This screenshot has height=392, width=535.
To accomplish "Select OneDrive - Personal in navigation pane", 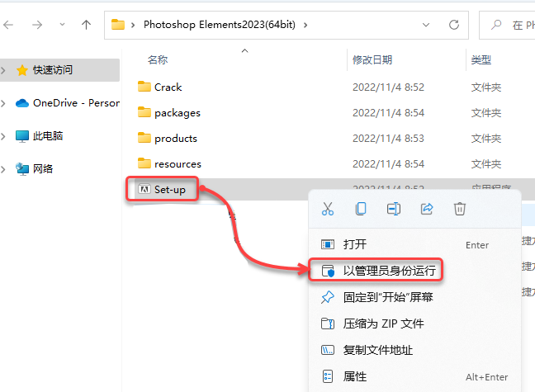I will [x=76, y=102].
